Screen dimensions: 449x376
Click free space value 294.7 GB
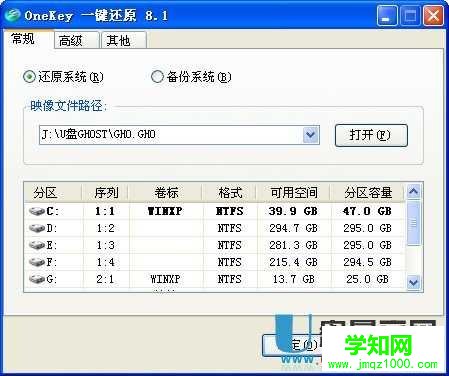tap(293, 228)
